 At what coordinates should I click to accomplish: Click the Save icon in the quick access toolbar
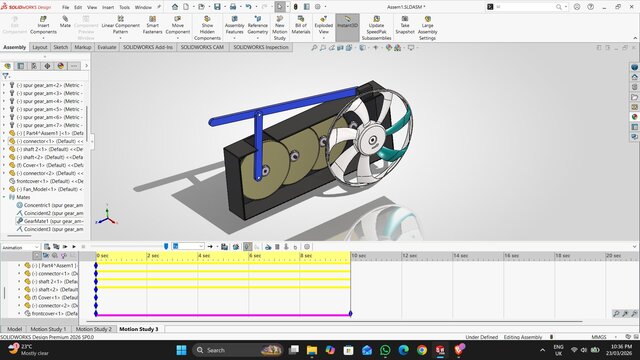(x=217, y=7)
